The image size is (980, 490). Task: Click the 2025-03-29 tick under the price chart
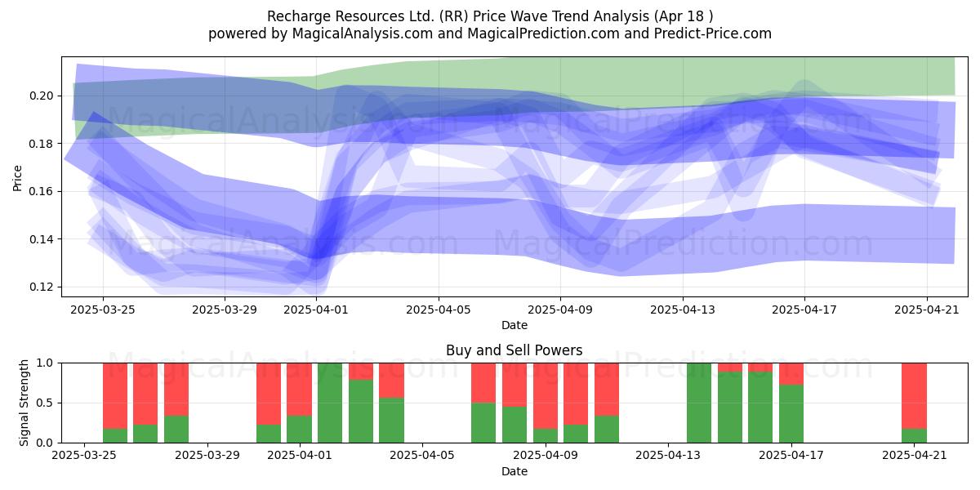click(225, 310)
